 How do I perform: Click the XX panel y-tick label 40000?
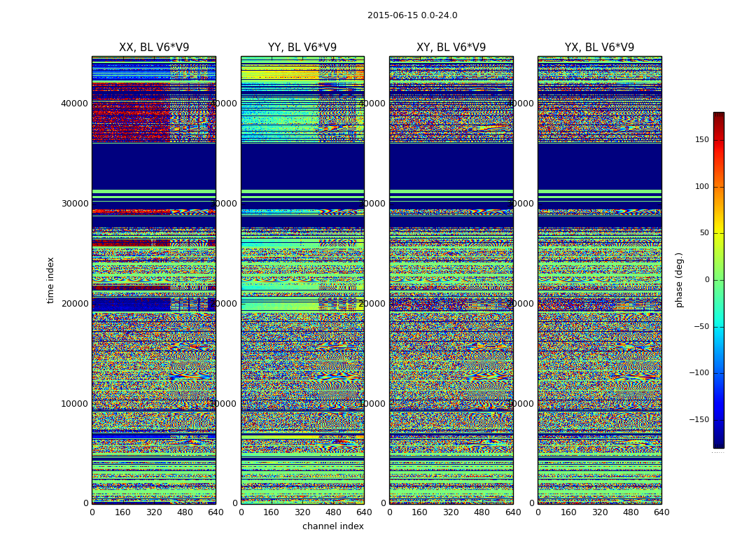(x=74, y=104)
